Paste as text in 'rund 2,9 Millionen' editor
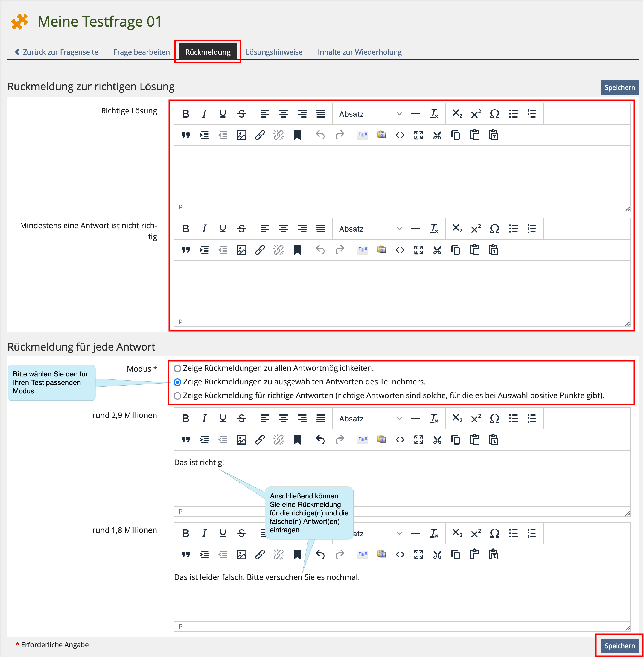 (x=493, y=440)
